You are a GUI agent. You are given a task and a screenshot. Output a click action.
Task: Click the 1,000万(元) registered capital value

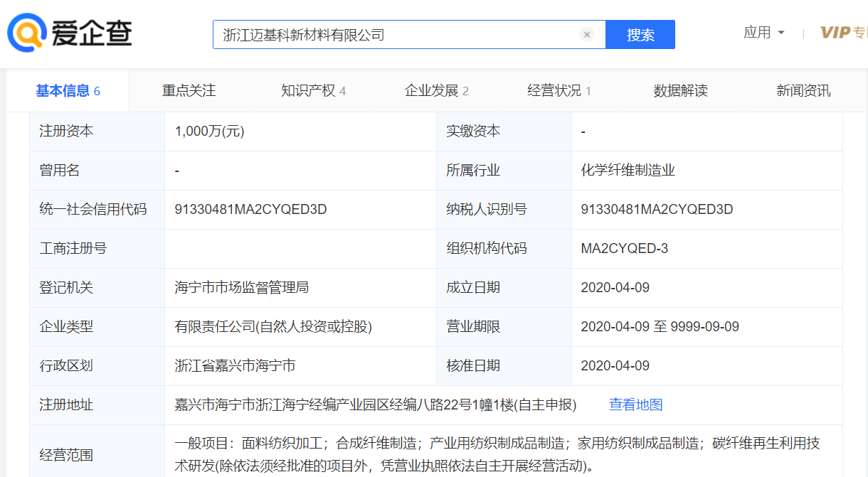209,132
